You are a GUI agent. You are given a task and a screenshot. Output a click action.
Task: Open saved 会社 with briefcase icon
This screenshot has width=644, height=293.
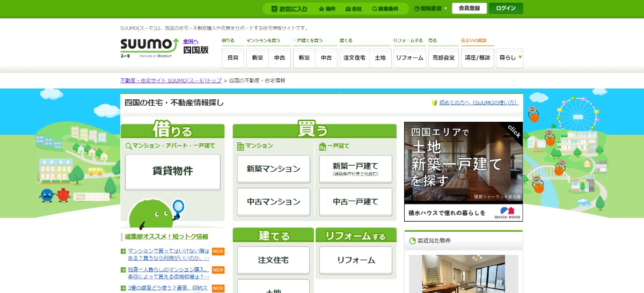pos(353,9)
